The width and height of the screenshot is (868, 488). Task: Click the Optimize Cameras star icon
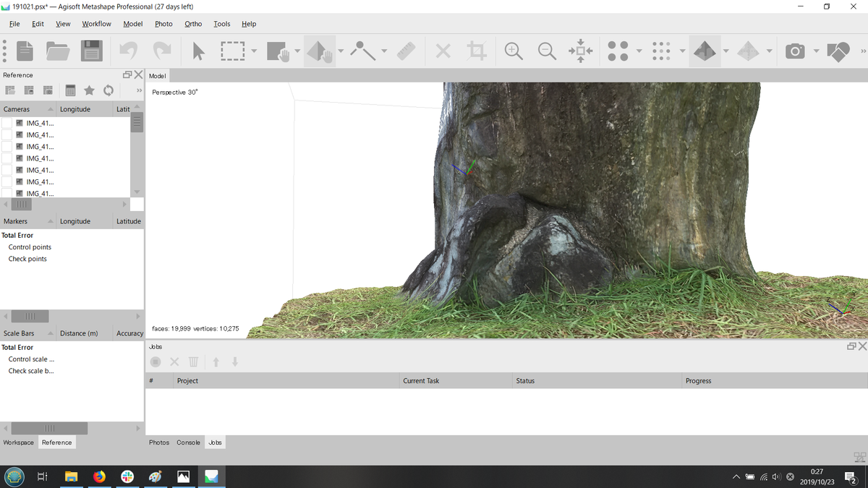coord(89,90)
